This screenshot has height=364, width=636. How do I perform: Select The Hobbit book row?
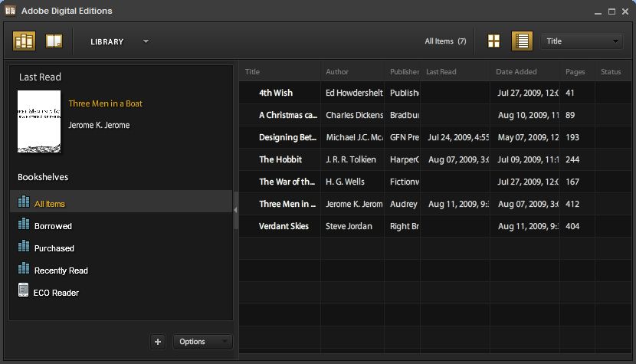(435, 159)
